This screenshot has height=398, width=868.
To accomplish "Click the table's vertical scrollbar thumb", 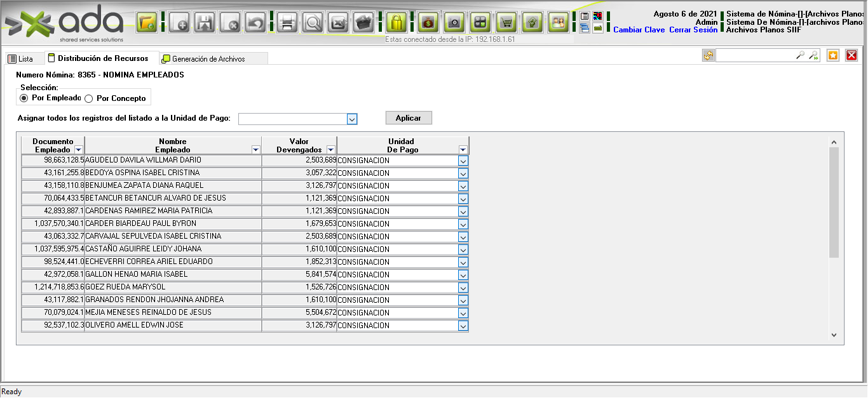I will point(834,202).
